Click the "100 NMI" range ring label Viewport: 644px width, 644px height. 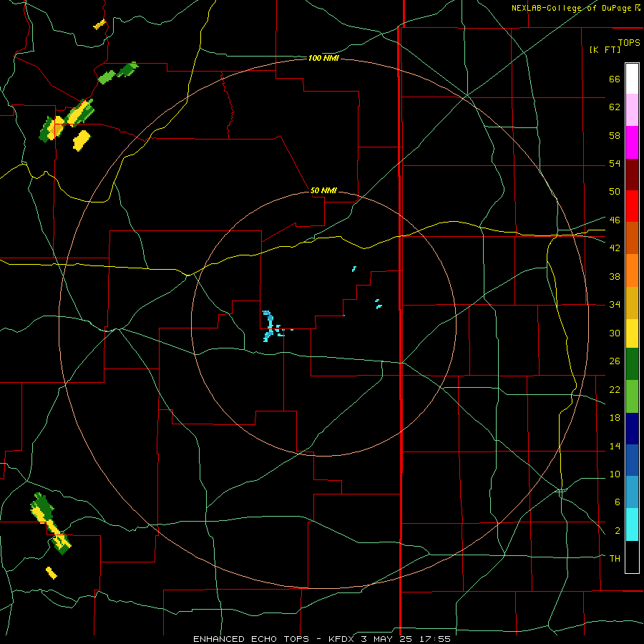[x=323, y=59]
